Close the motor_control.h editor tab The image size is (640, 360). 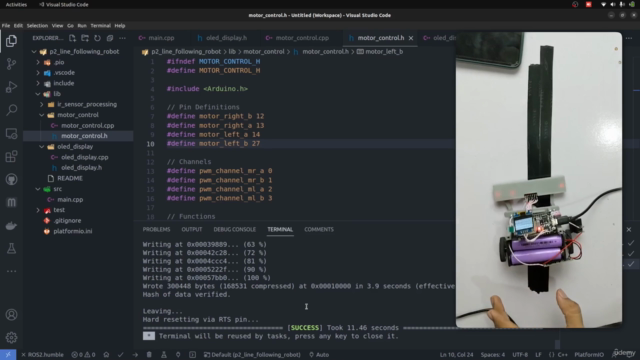[411, 38]
